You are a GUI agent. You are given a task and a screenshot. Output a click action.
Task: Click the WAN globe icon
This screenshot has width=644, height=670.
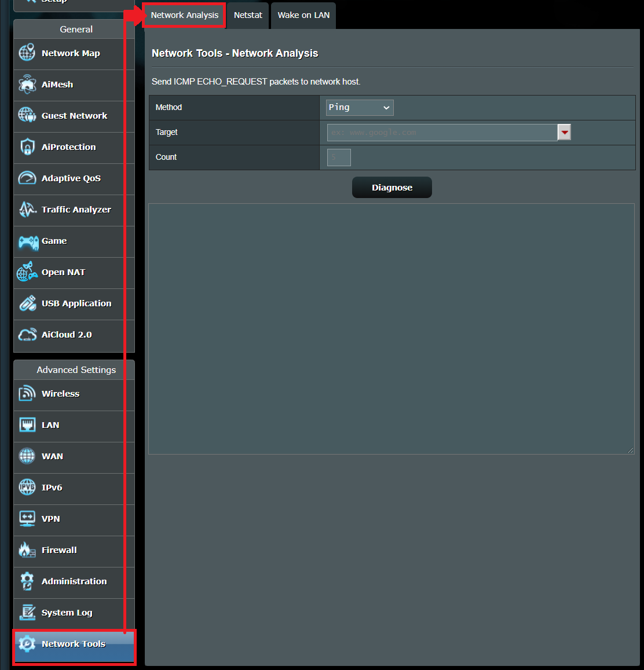27,456
